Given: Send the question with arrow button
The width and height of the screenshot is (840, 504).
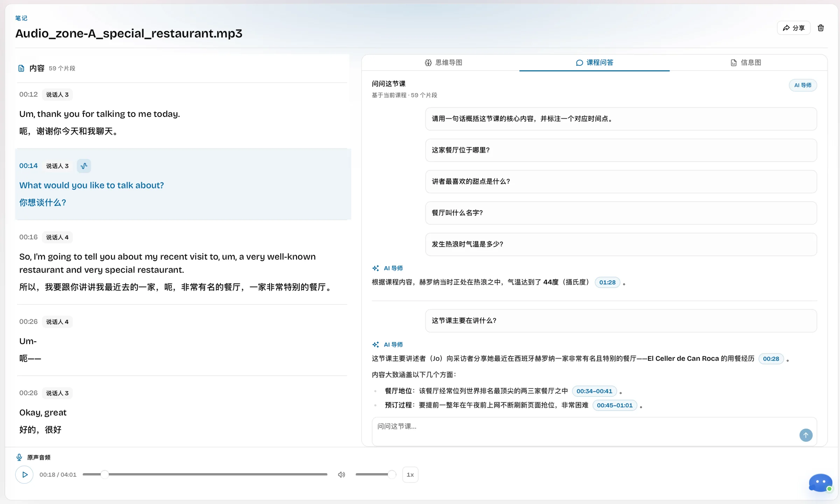Looking at the screenshot, I should coord(806,435).
